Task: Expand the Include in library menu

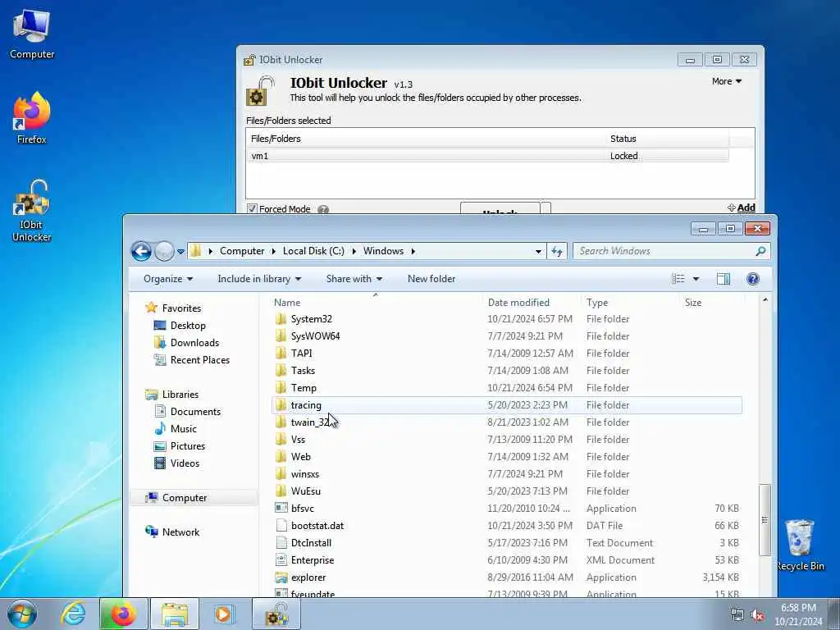Action: 259,279
